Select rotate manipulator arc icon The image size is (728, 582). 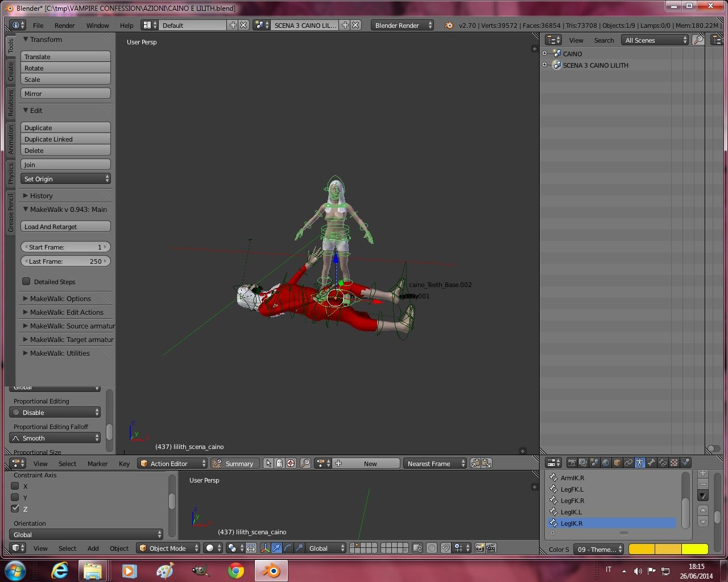click(288, 548)
